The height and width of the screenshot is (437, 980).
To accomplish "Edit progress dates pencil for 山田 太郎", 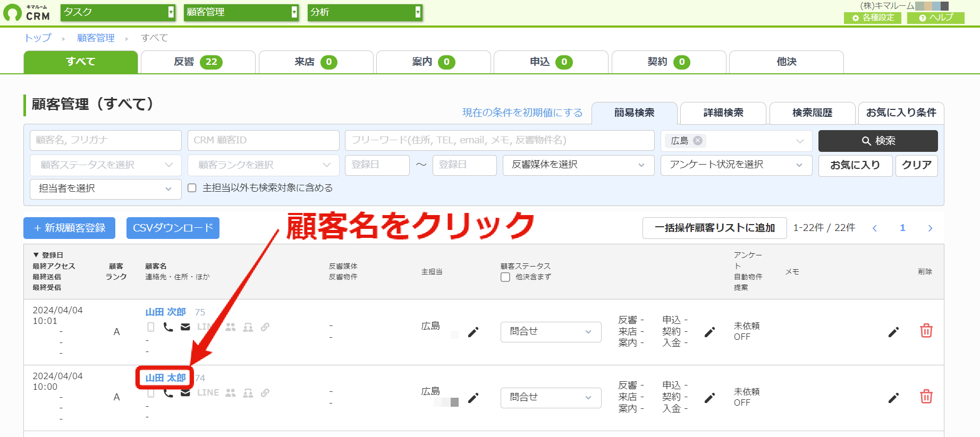I will (709, 398).
